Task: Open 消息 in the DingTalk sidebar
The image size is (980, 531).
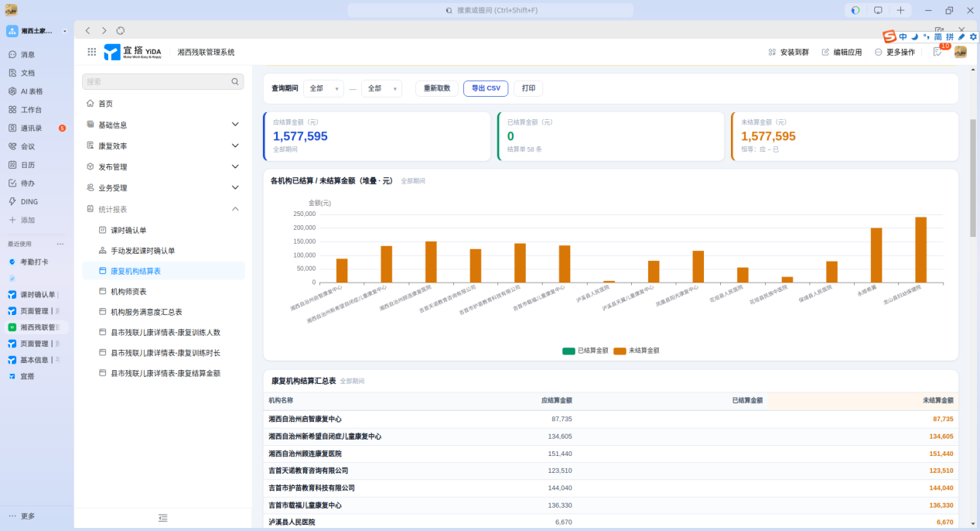Action: click(22, 55)
